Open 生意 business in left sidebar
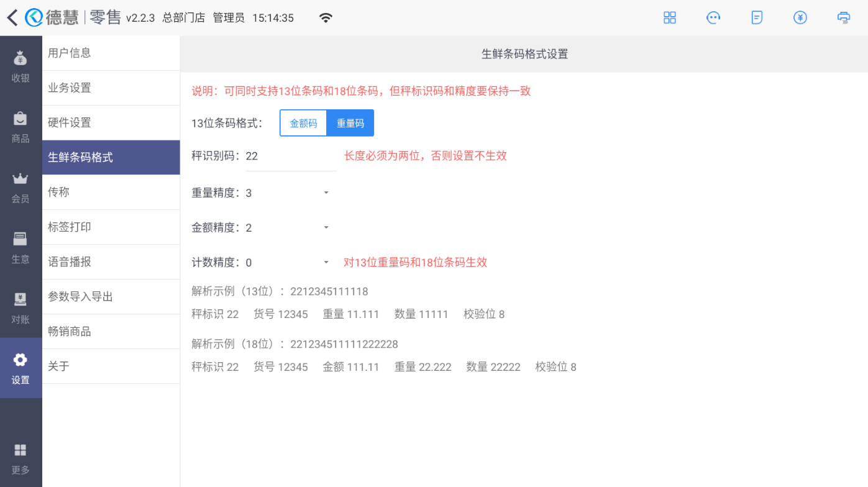868x487 pixels. pyautogui.click(x=21, y=247)
